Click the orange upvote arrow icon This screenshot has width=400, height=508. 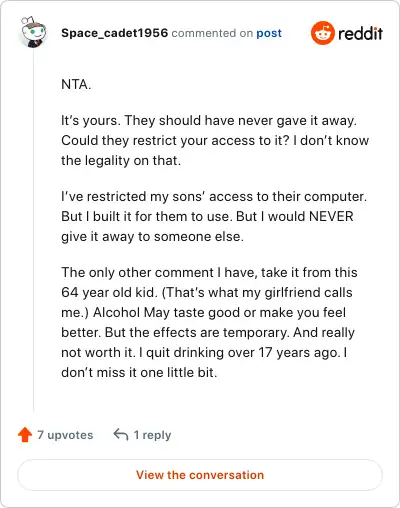[x=25, y=435]
